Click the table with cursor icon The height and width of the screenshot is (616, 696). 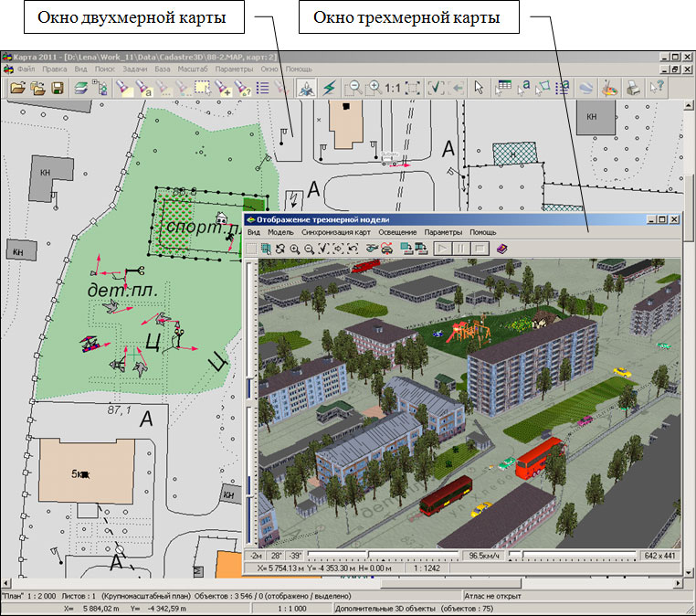point(503,88)
